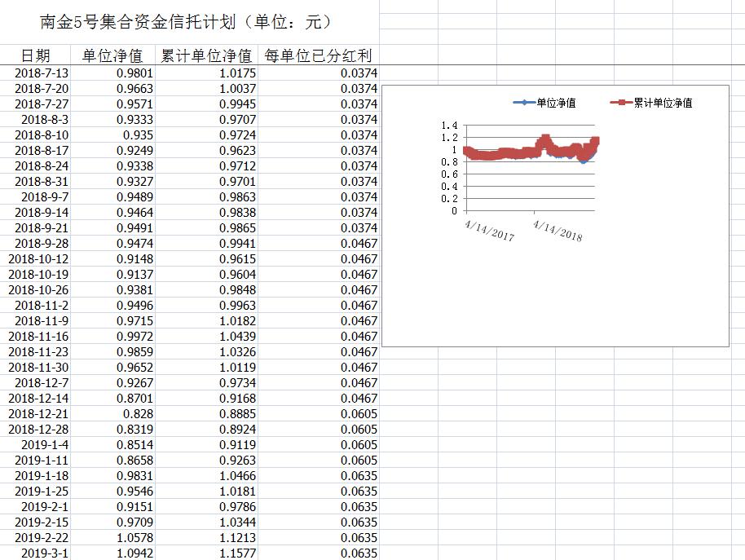This screenshot has width=745, height=560.
Task: Select cumulative value cell 0.9941
Action: point(207,244)
